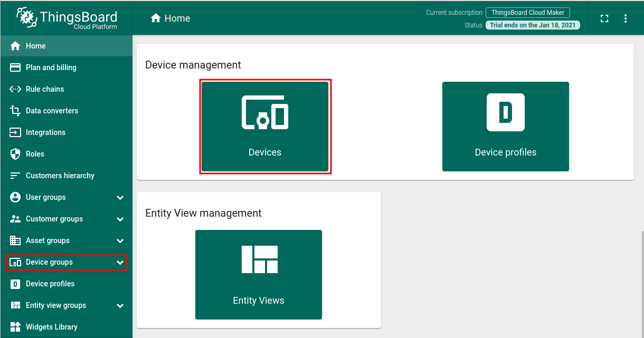Expand the Entity view groups chevron
Viewport: 644px width, 338px height.
(120, 306)
